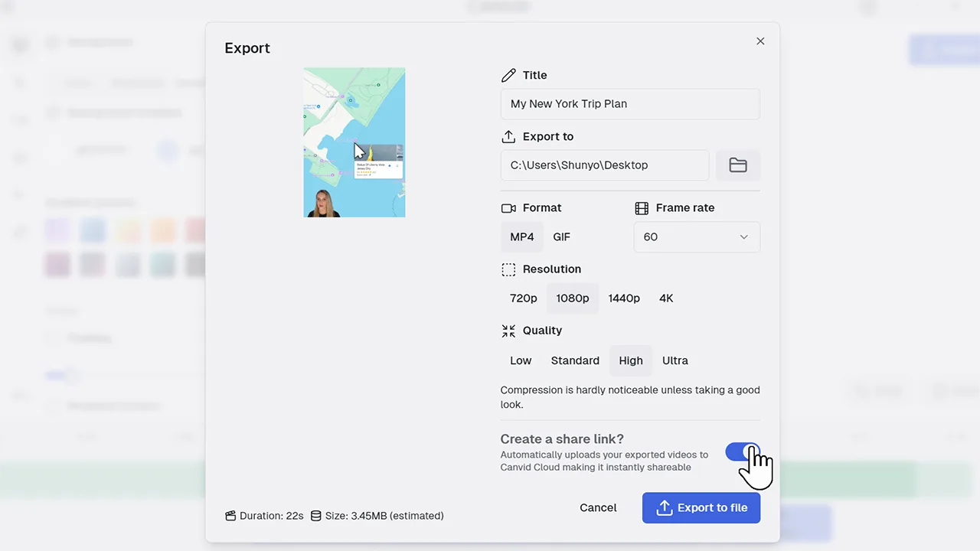Click the video camera icon beside Format
This screenshot has width=980, height=551.
[x=508, y=207]
